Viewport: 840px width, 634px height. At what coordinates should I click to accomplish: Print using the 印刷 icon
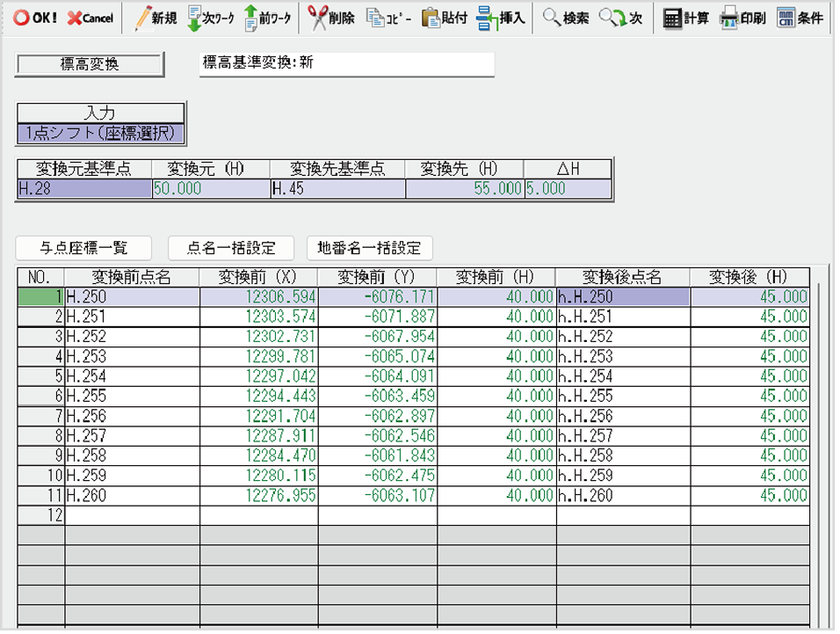coord(742,18)
